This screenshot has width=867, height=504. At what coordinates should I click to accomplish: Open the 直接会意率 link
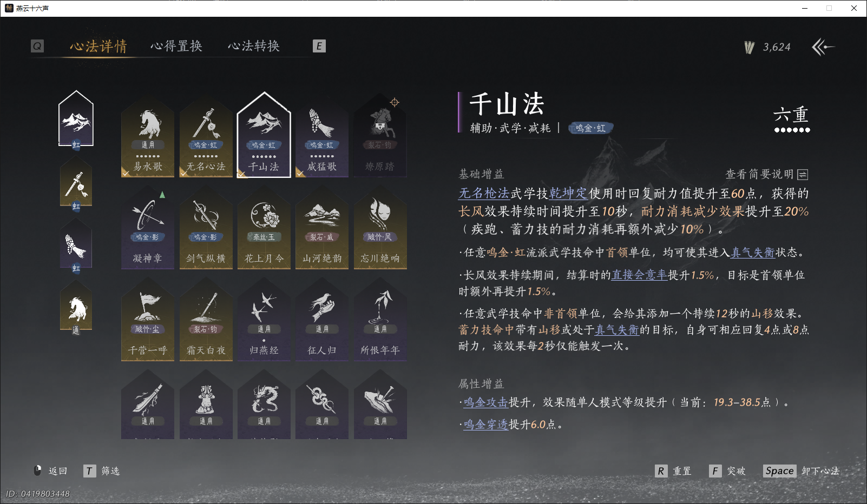(639, 275)
